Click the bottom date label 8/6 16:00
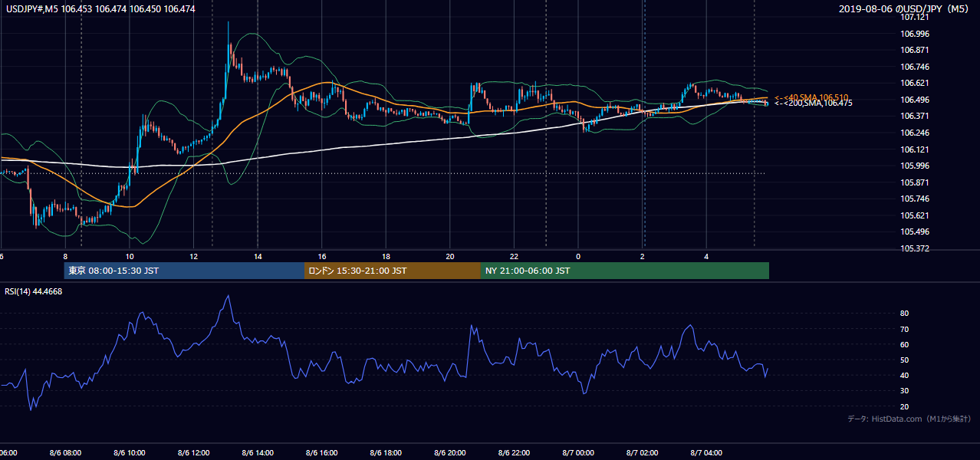The height and width of the screenshot is (460, 980). (321, 453)
